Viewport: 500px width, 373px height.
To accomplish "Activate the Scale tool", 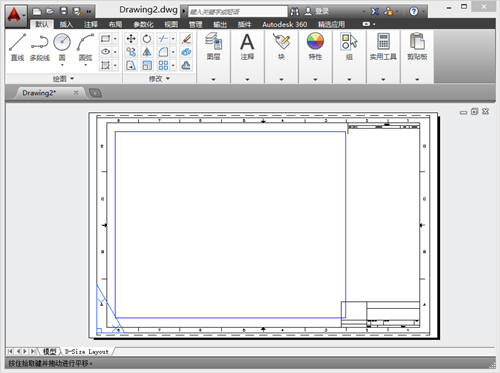I will coord(147,65).
